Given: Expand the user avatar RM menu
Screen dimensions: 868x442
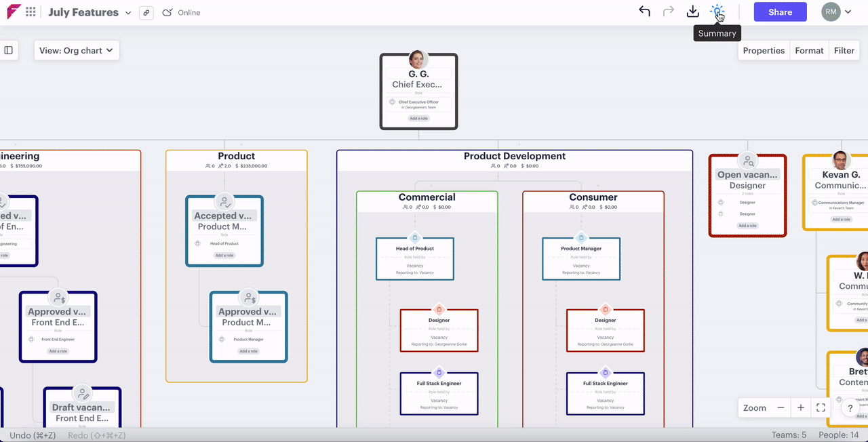Looking at the screenshot, I should 837,12.
